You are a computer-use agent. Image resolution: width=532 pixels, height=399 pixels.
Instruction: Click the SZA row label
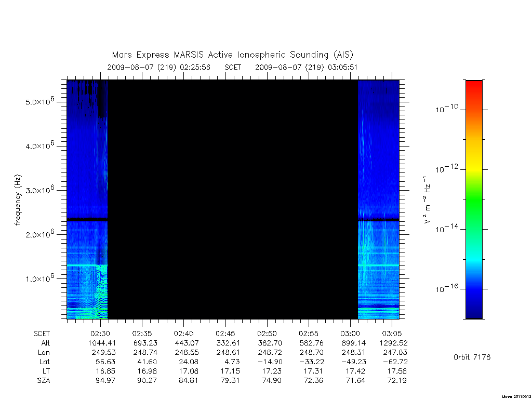pos(44,381)
